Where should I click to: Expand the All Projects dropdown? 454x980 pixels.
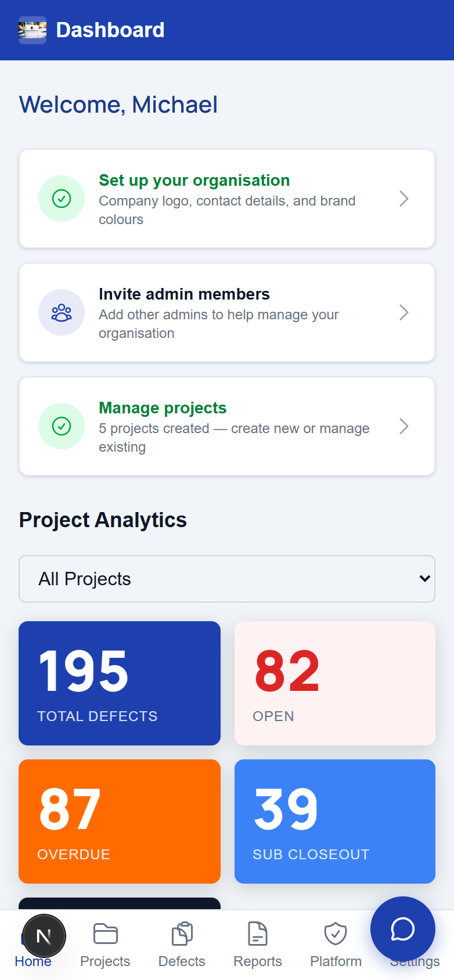227,579
